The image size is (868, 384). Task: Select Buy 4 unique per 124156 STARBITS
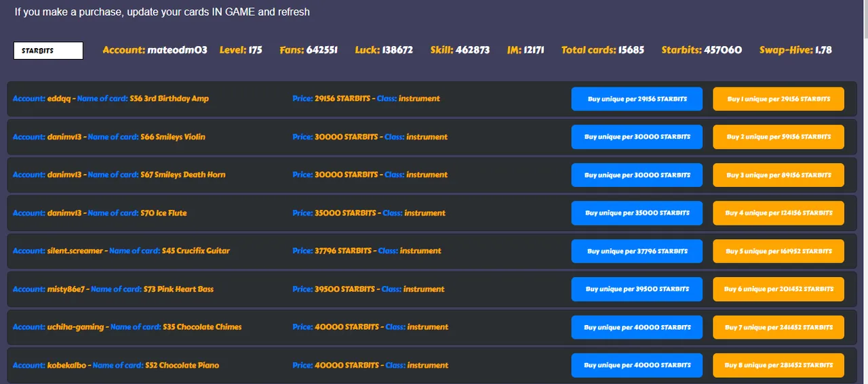[x=778, y=213]
